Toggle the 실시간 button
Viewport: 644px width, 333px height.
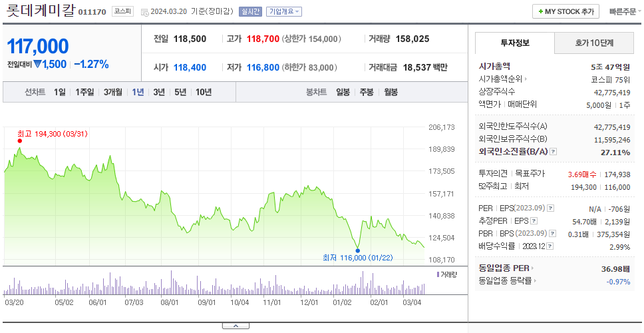pos(250,11)
